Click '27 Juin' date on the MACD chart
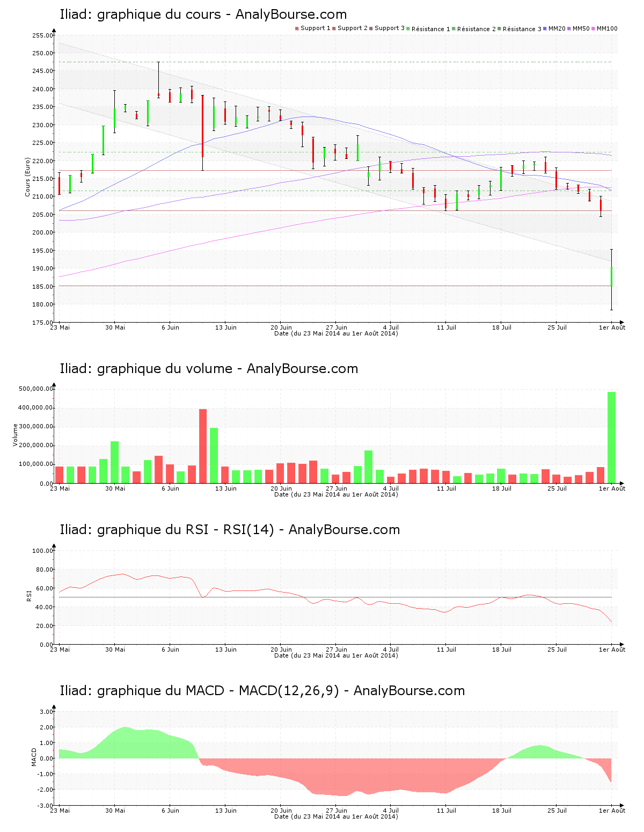This screenshot has height=832, width=644. coord(336,811)
